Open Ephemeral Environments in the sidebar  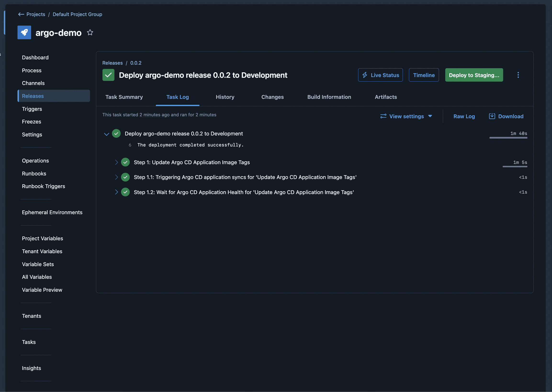coord(52,212)
